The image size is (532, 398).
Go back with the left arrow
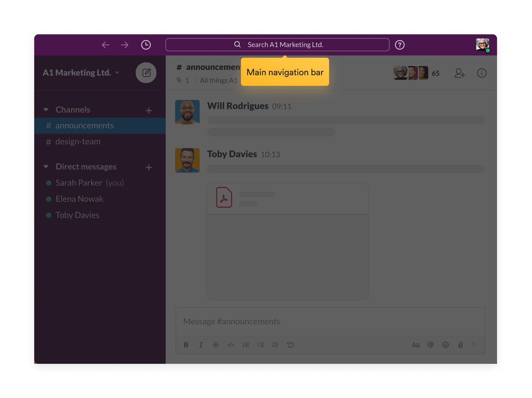(106, 45)
